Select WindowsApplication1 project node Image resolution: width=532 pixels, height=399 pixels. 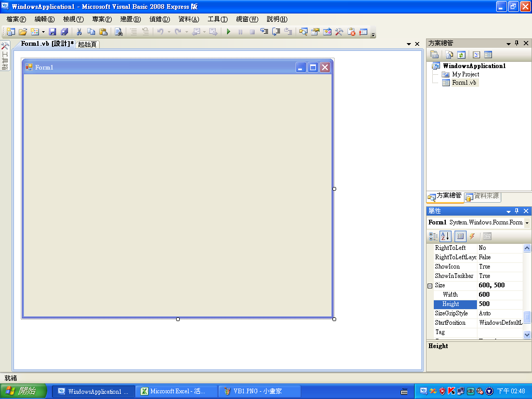(x=474, y=66)
